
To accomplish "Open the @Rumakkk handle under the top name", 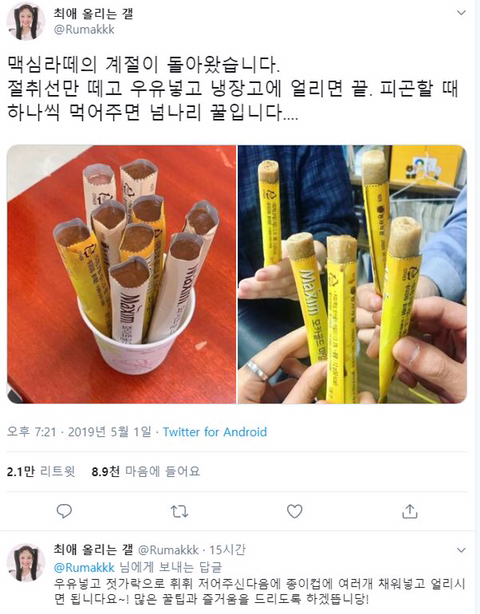I will [x=84, y=30].
